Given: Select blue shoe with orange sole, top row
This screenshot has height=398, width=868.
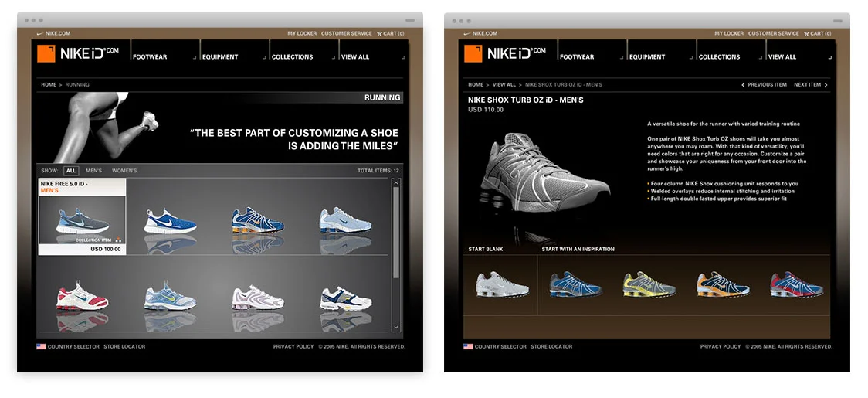Looking at the screenshot, I should pyautogui.click(x=257, y=220).
